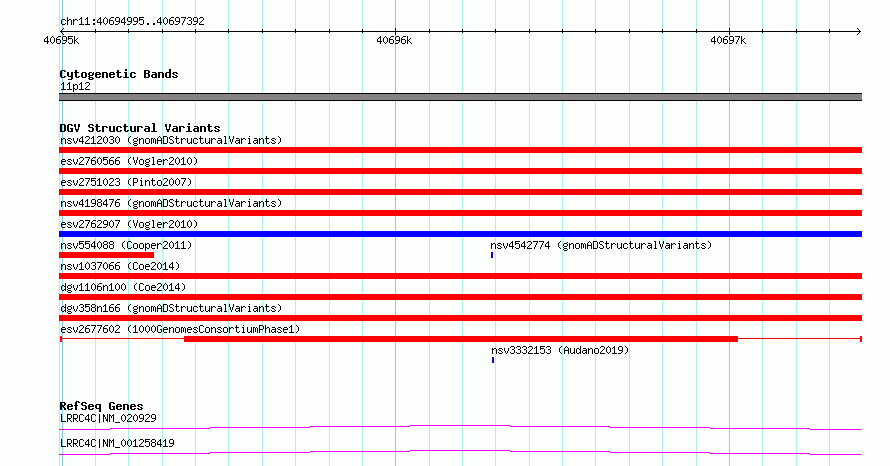The width and height of the screenshot is (890, 466).
Task: Click the red bar under nsv1037066
Action: tap(460, 276)
